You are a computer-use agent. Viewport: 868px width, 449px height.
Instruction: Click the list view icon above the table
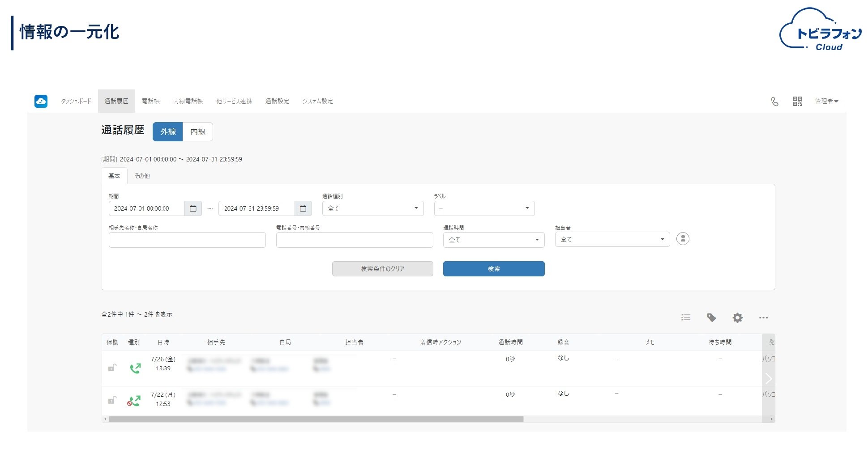click(x=686, y=318)
